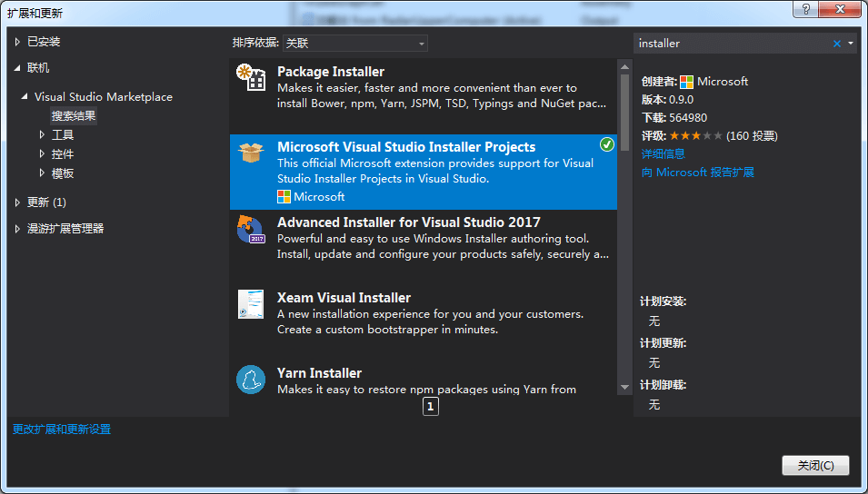Select the 已安装 tree label

tap(44, 42)
